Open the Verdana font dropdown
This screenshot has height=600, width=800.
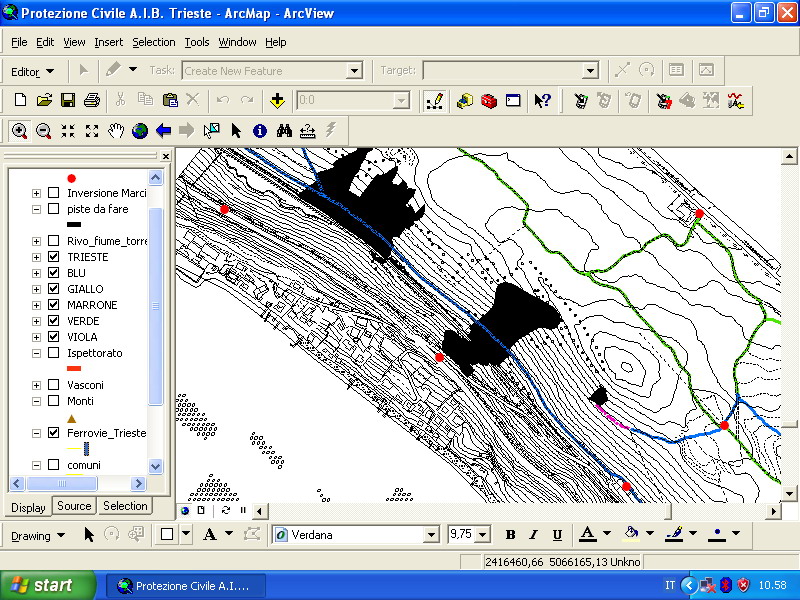click(x=431, y=535)
